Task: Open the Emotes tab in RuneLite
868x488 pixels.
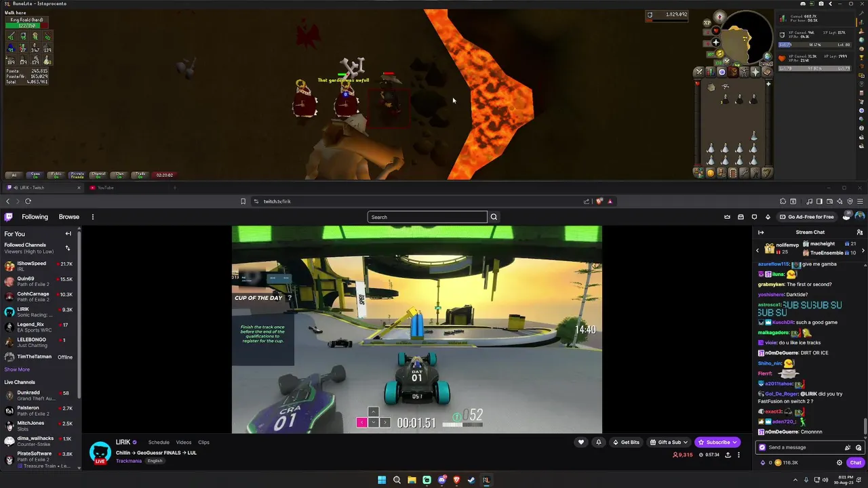Action: (x=755, y=173)
